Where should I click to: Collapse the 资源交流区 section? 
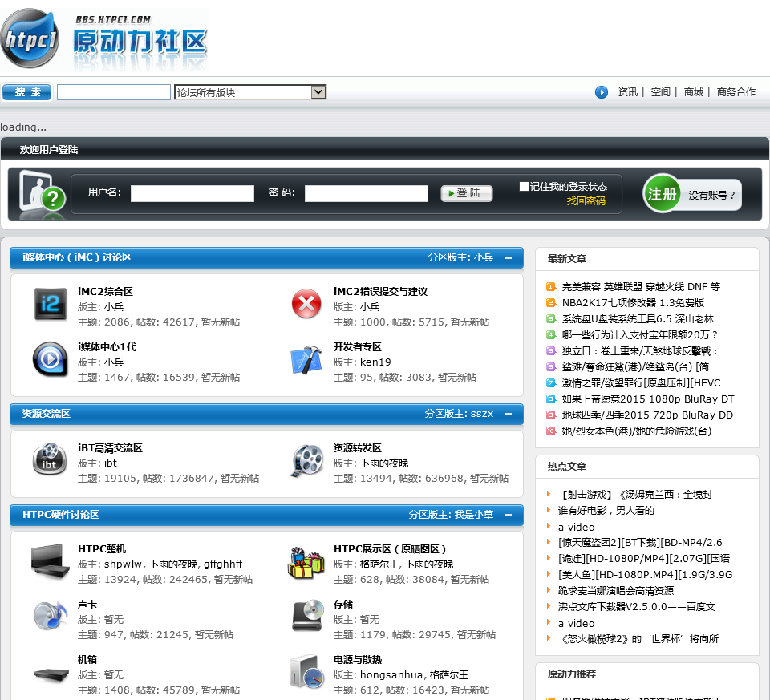509,414
